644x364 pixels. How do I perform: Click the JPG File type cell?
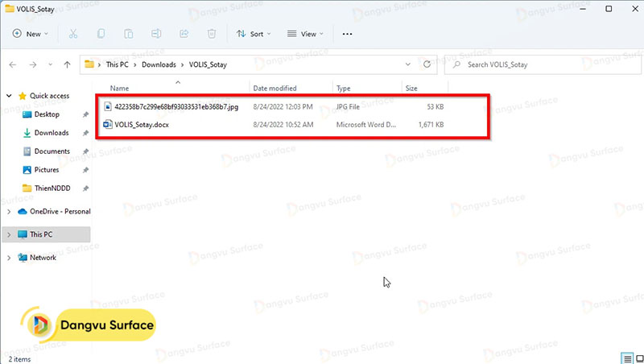(348, 107)
